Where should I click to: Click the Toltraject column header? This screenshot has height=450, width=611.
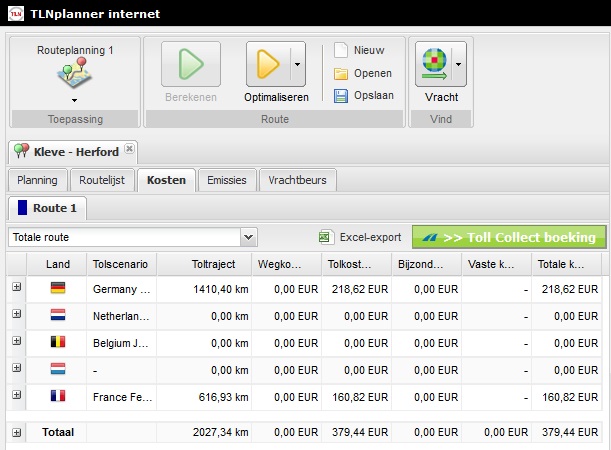pos(211,264)
